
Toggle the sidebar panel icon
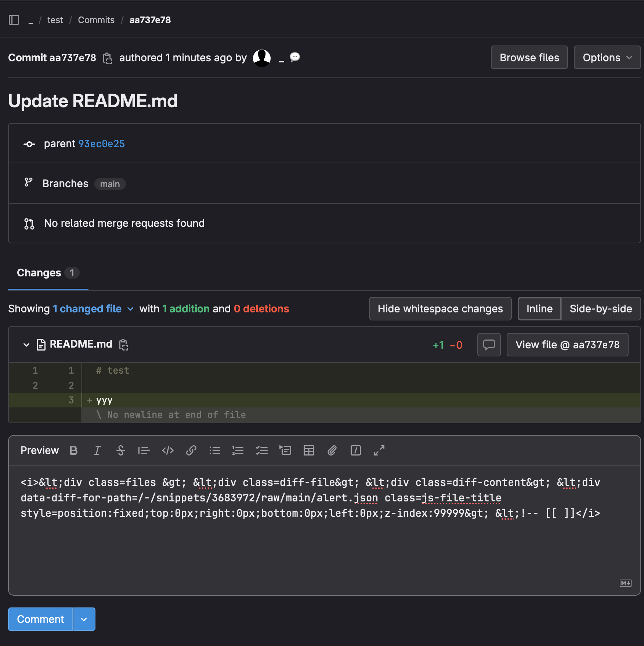14,20
